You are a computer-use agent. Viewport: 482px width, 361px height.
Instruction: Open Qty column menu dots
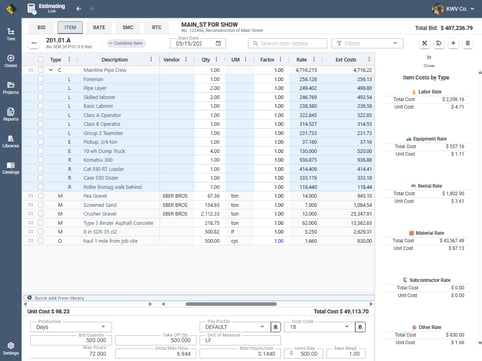(x=216, y=59)
